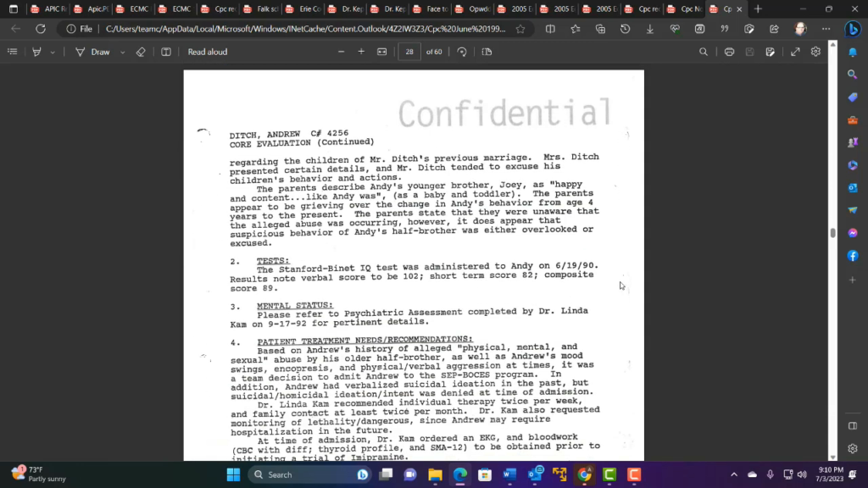Open sidebar Tools briefcase
This screenshot has width=868, height=488.
(853, 119)
